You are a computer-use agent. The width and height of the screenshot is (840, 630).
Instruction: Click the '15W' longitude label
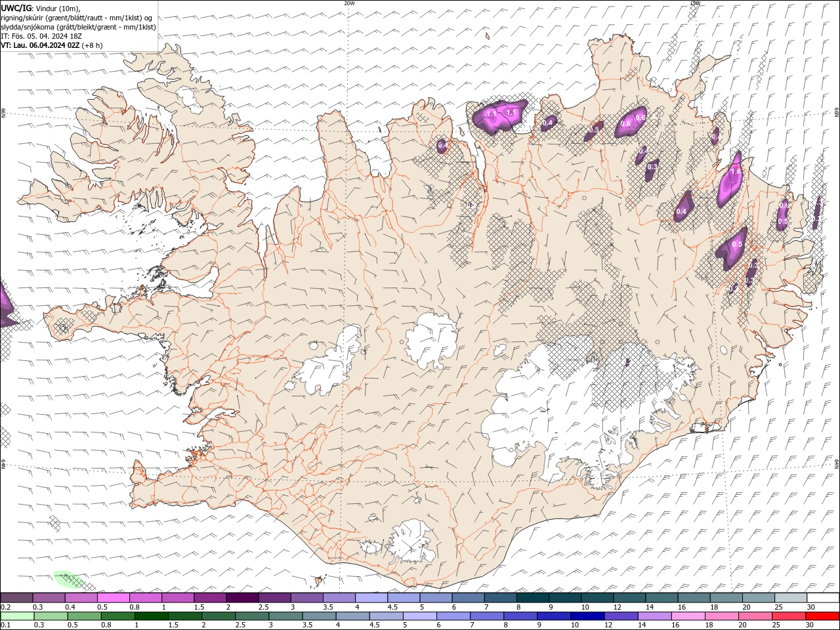[694, 3]
